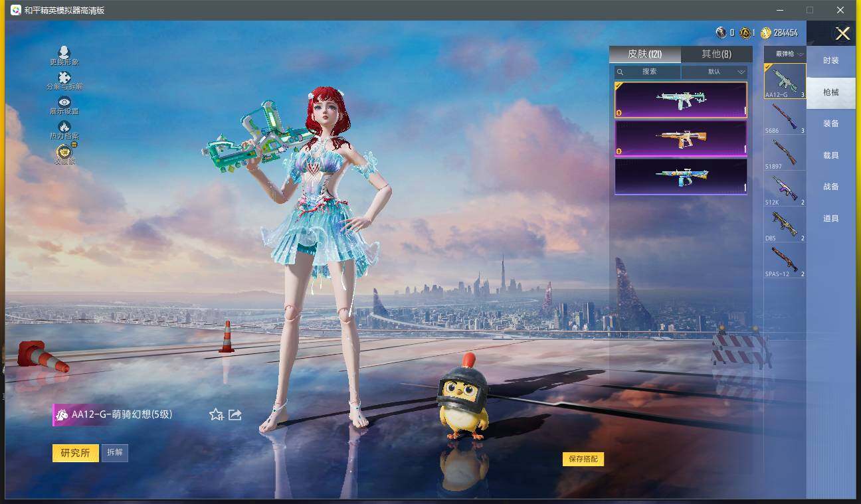
Task: Select the blue rainbow AA12-G skin card
Action: (x=681, y=177)
